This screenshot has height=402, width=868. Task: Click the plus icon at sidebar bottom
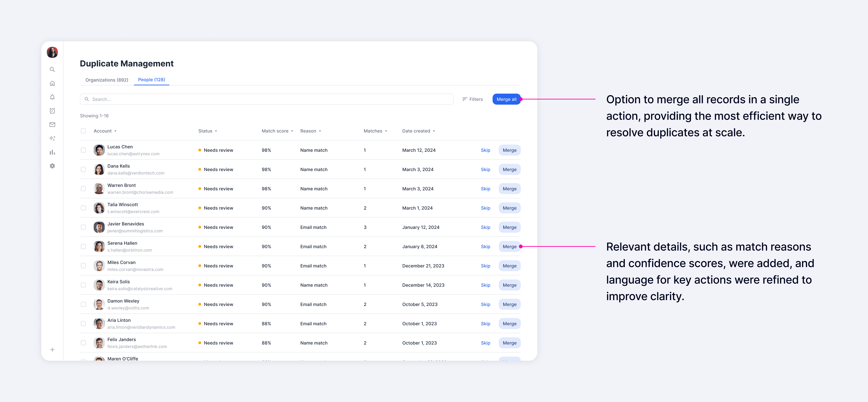(x=52, y=350)
